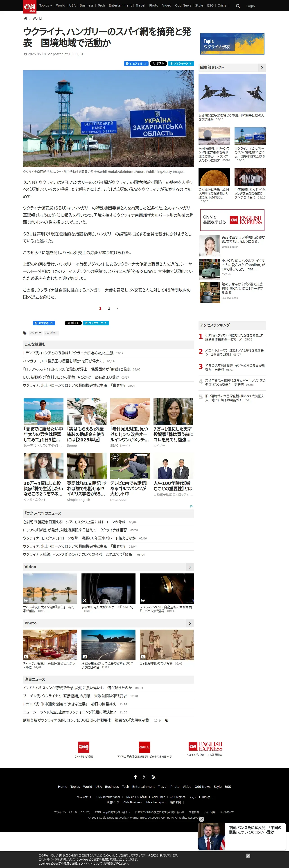Open World in top navigation
Image resolution: width=289 pixels, height=868 pixels.
tap(61, 5)
